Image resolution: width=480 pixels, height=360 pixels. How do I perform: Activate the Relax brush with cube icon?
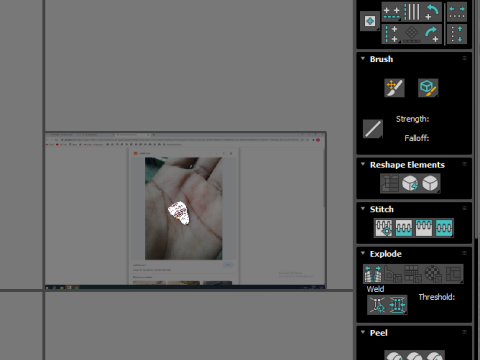[x=428, y=88]
